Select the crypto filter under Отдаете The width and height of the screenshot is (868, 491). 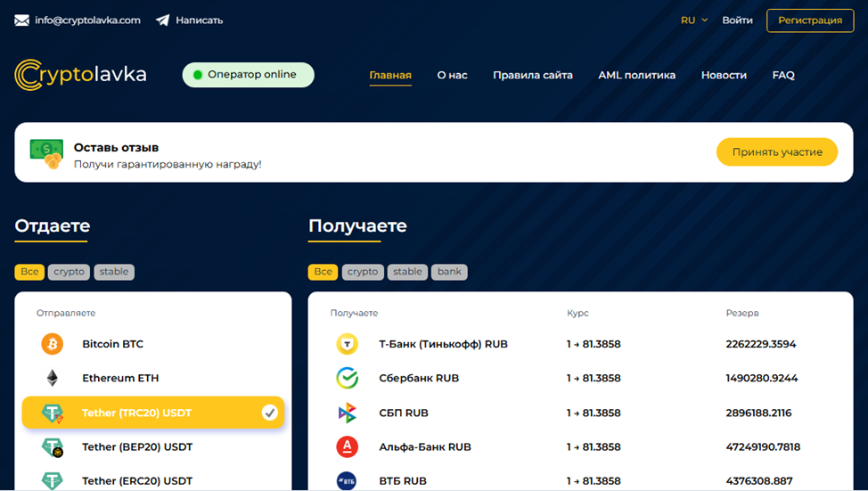click(69, 272)
